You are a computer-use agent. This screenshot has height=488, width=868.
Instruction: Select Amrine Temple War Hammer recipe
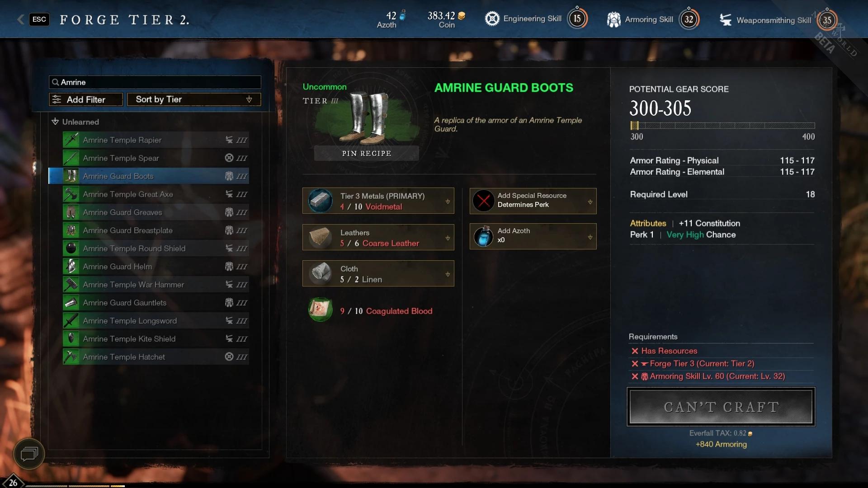tap(156, 285)
